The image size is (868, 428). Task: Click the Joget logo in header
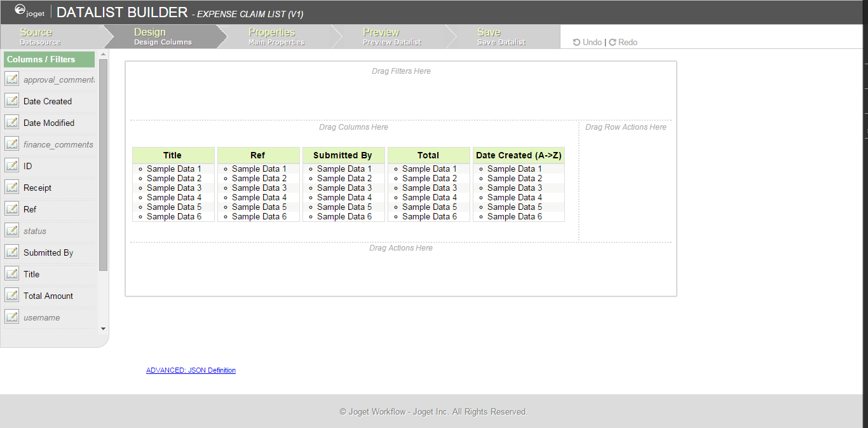[x=29, y=11]
